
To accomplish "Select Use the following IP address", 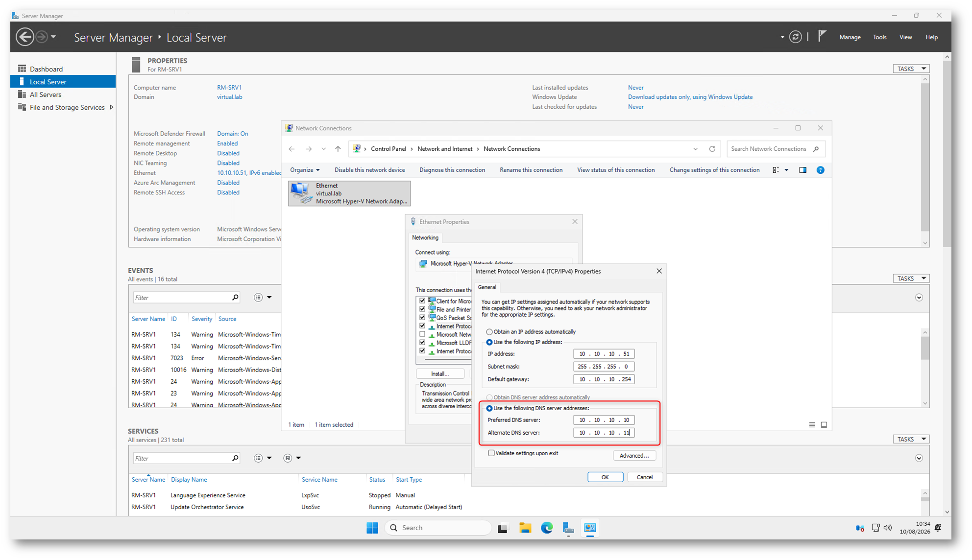I will tap(489, 342).
